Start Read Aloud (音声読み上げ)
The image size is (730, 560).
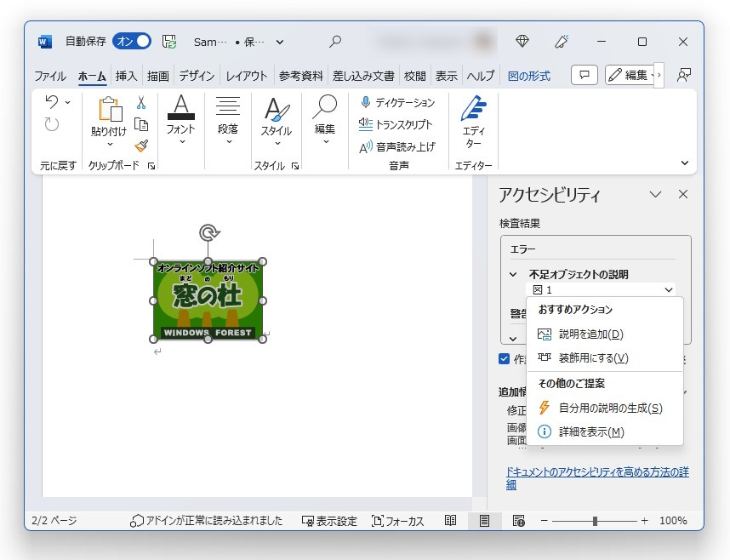400,146
